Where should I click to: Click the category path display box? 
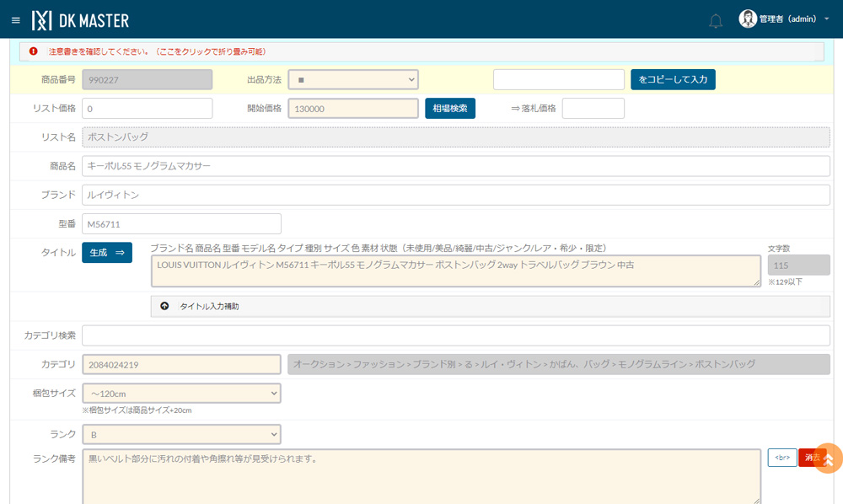pos(559,364)
